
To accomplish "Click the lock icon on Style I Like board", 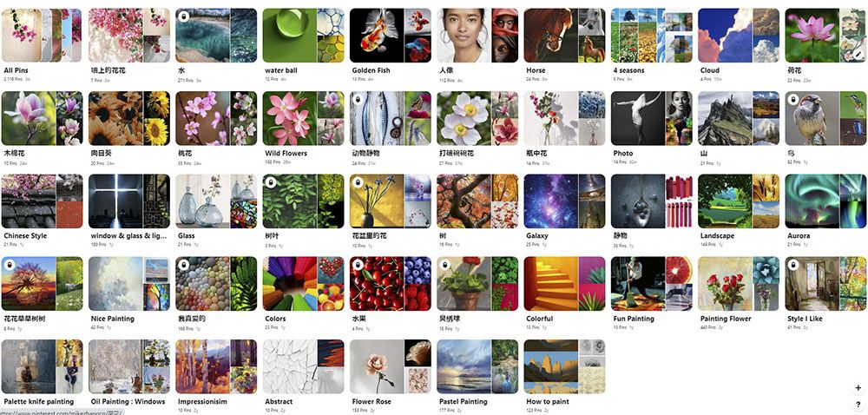I will (x=794, y=265).
